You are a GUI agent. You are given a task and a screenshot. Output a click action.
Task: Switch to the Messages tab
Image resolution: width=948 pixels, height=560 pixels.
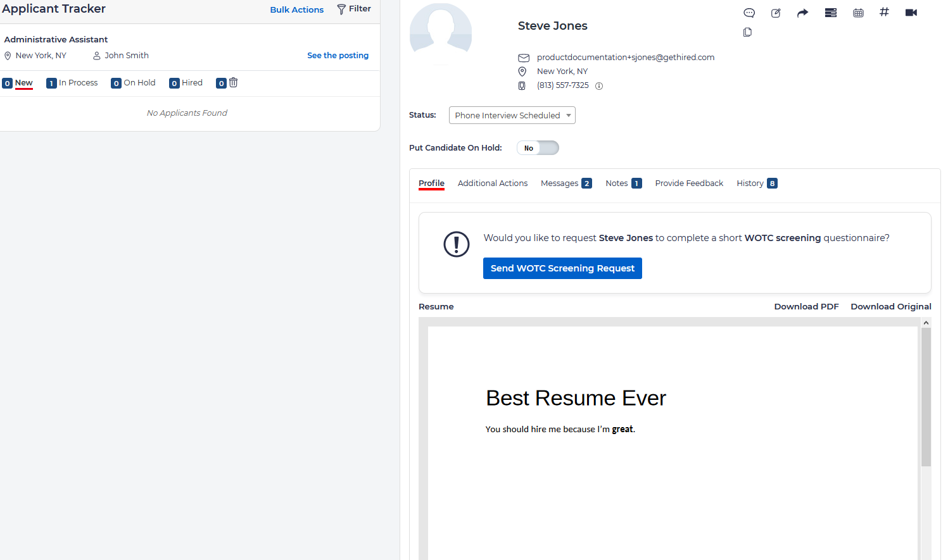click(566, 184)
